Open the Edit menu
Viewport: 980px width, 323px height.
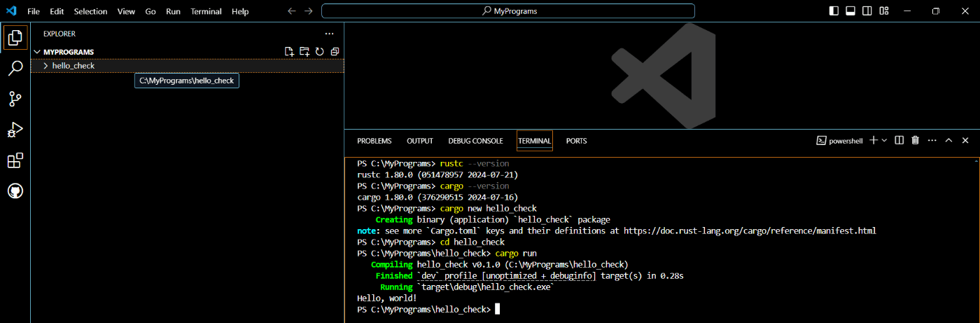57,11
